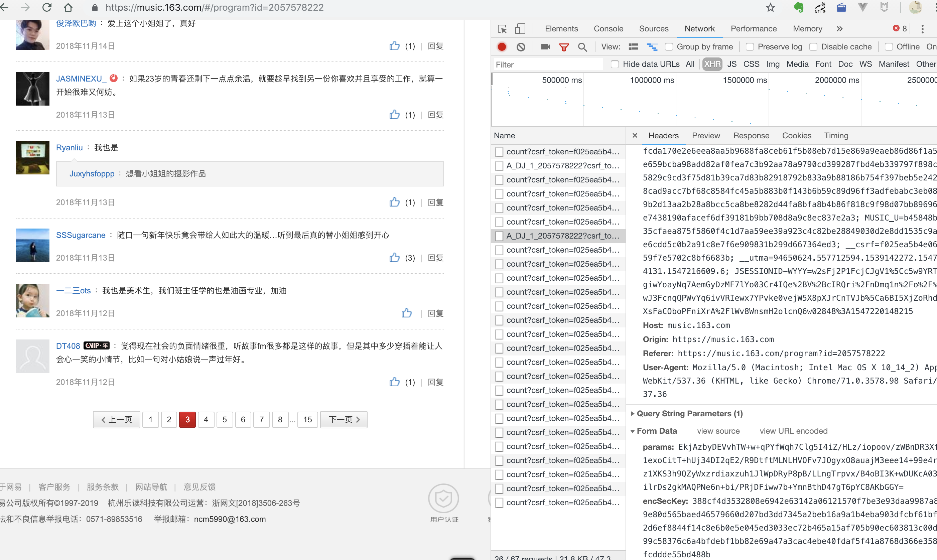Open DevTools three-dot customize menu
Viewport: 937px width, 560px height.
tap(922, 29)
